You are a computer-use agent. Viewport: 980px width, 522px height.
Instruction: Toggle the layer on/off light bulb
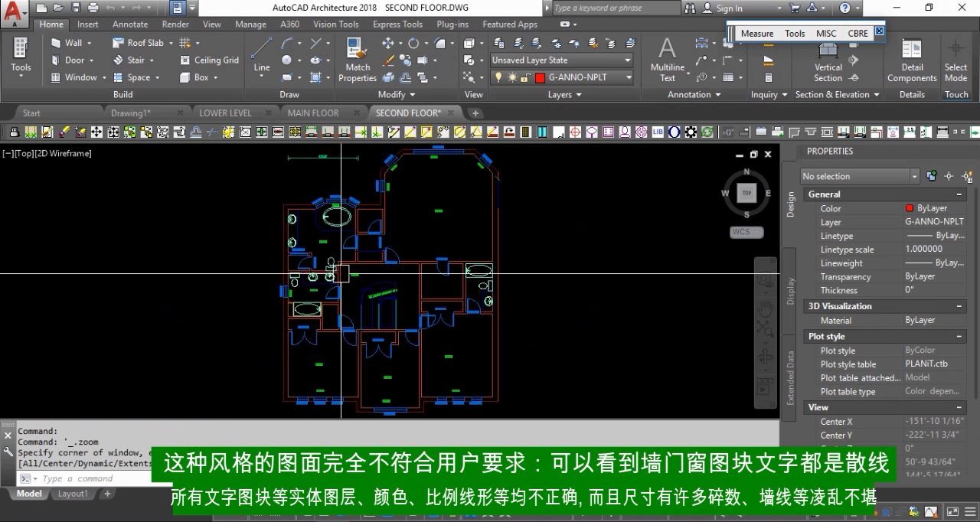498,77
